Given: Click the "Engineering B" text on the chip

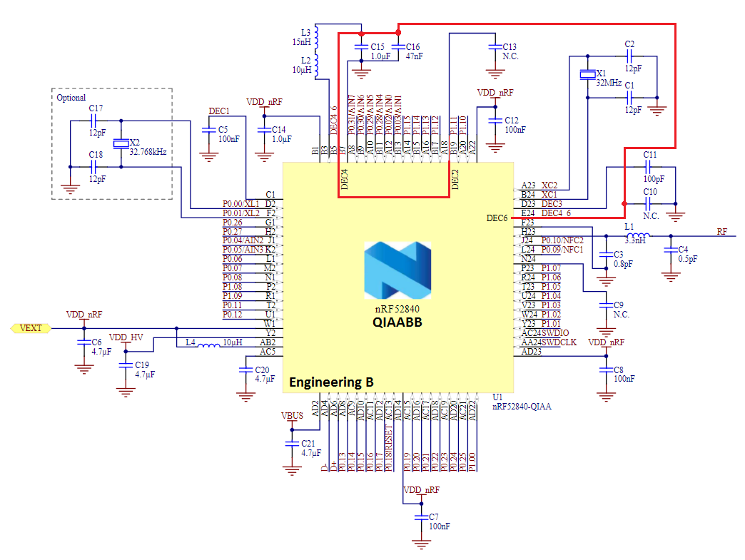Looking at the screenshot, I should point(331,382).
